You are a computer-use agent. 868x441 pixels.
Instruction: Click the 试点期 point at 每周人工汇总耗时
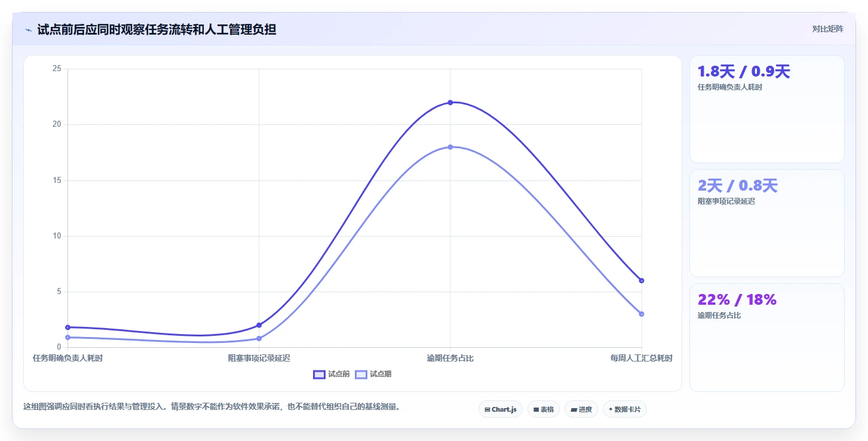[641, 314]
